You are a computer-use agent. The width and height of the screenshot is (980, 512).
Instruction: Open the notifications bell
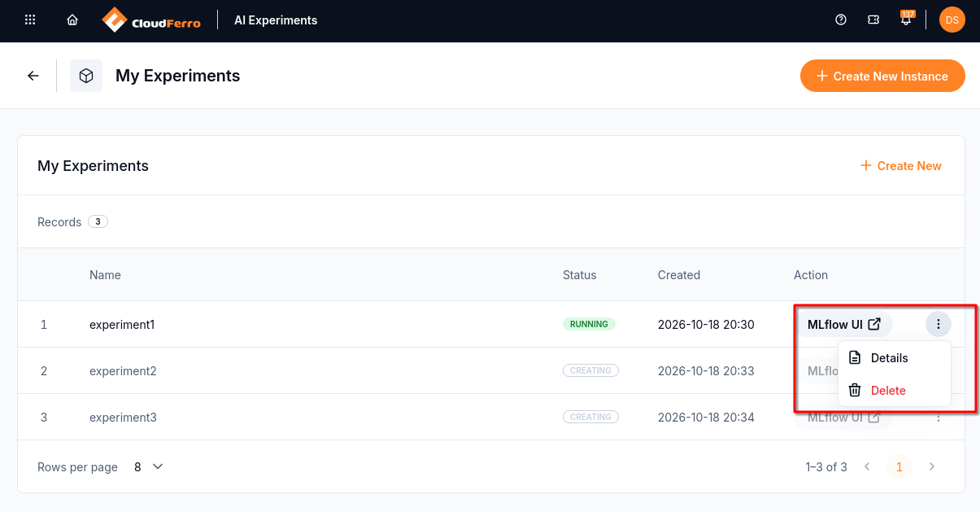(x=906, y=20)
